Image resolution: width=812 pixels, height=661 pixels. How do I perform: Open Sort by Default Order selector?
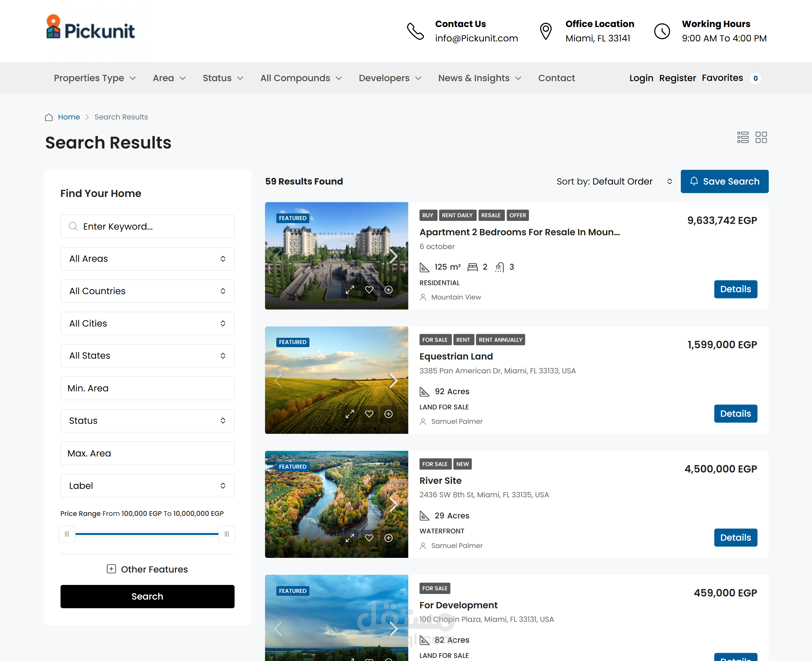click(614, 182)
